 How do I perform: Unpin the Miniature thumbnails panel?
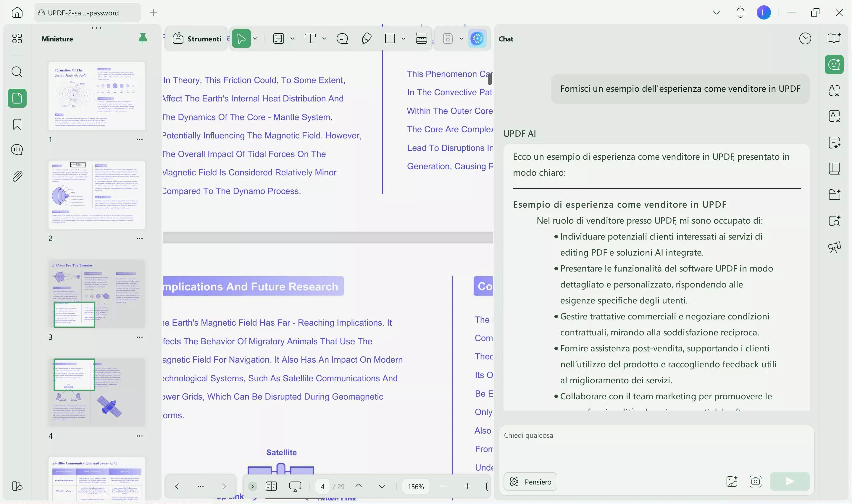143,39
